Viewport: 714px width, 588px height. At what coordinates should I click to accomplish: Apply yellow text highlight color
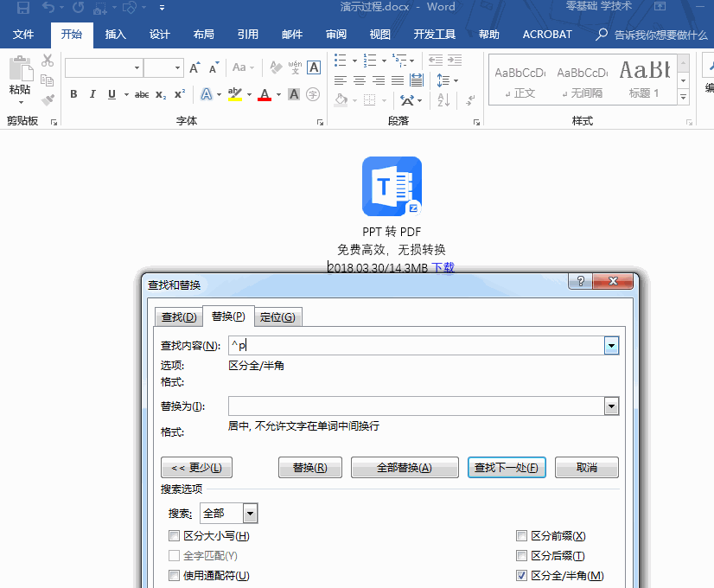click(235, 94)
